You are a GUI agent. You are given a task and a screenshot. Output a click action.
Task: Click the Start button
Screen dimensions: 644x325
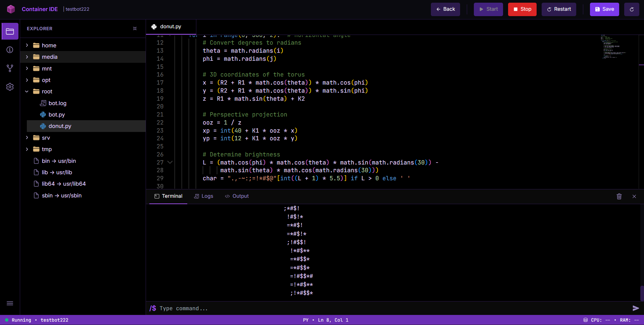488,9
